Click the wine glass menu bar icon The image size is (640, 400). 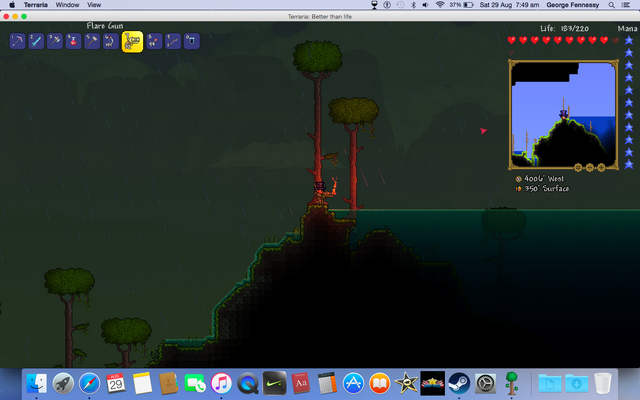(374, 5)
